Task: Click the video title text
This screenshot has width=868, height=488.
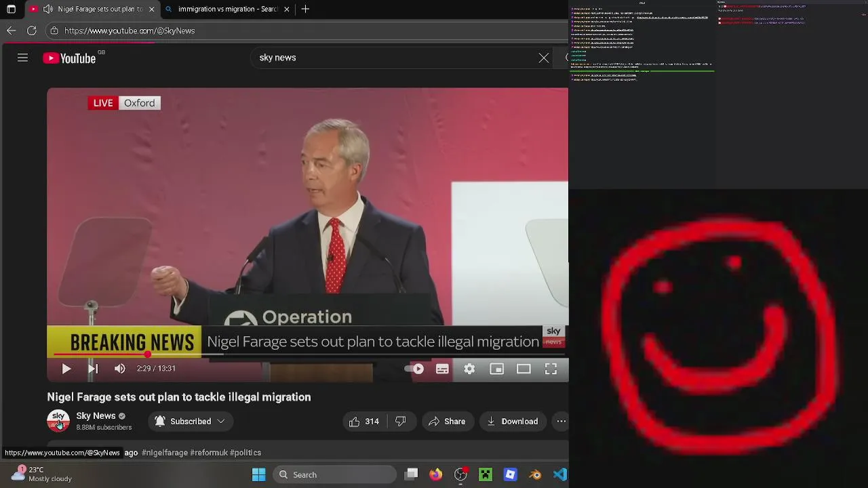Action: click(179, 397)
